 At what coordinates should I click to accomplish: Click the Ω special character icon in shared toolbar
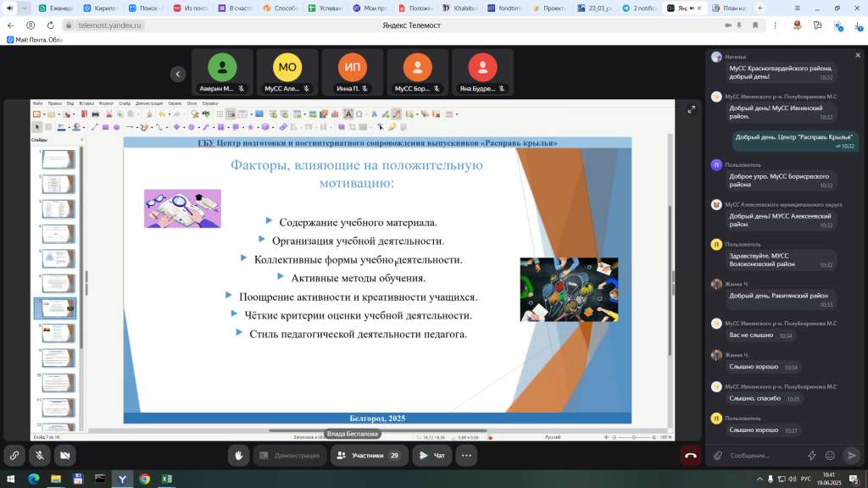[x=359, y=114]
